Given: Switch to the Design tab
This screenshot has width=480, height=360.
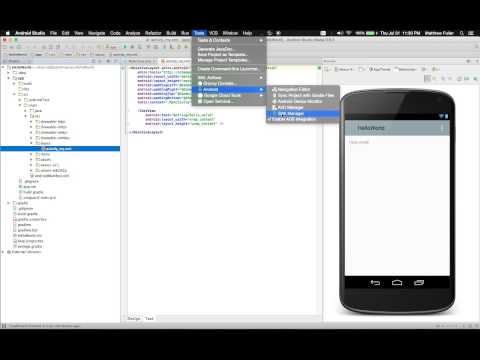Looking at the screenshot, I should coord(134,319).
